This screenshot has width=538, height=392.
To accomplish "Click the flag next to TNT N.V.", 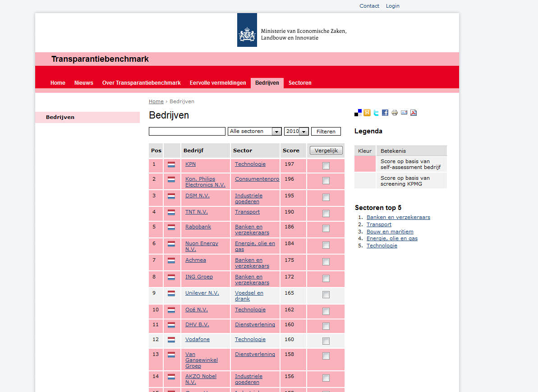I will pyautogui.click(x=171, y=212).
